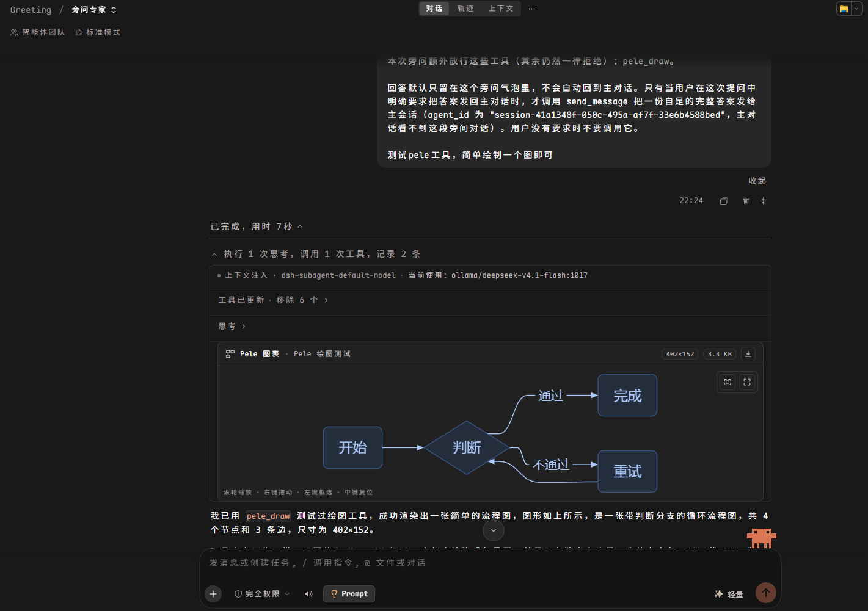Delete the message with the trash icon
The width and height of the screenshot is (868, 611).
[746, 201]
